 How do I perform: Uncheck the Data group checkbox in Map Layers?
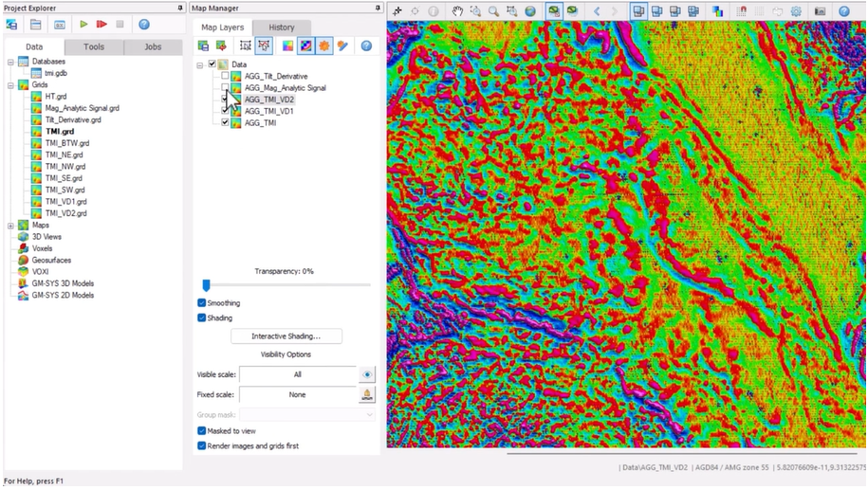click(212, 64)
